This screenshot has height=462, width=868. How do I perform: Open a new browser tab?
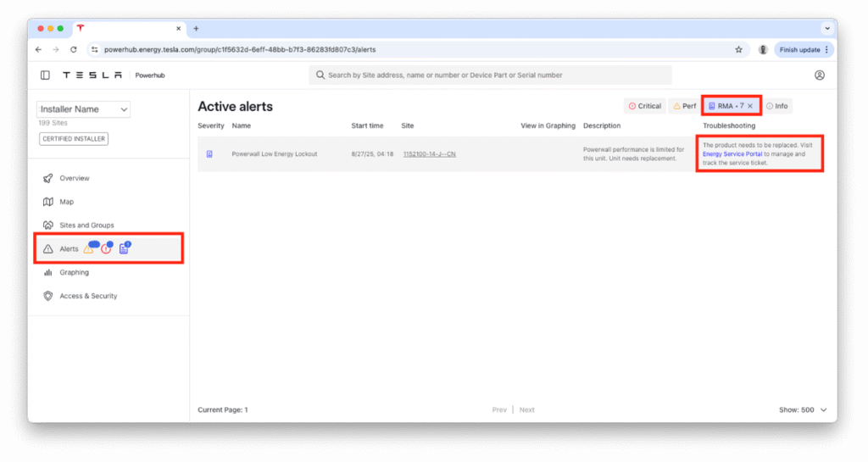point(196,28)
